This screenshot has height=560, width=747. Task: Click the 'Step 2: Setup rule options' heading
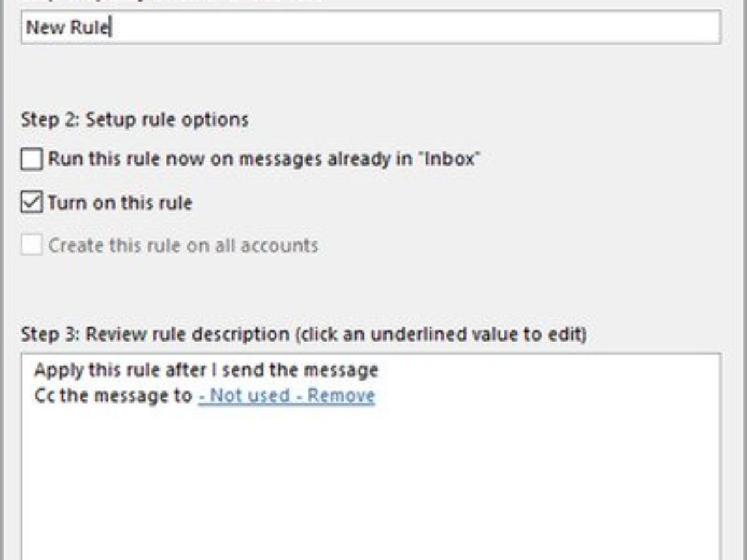(x=134, y=119)
